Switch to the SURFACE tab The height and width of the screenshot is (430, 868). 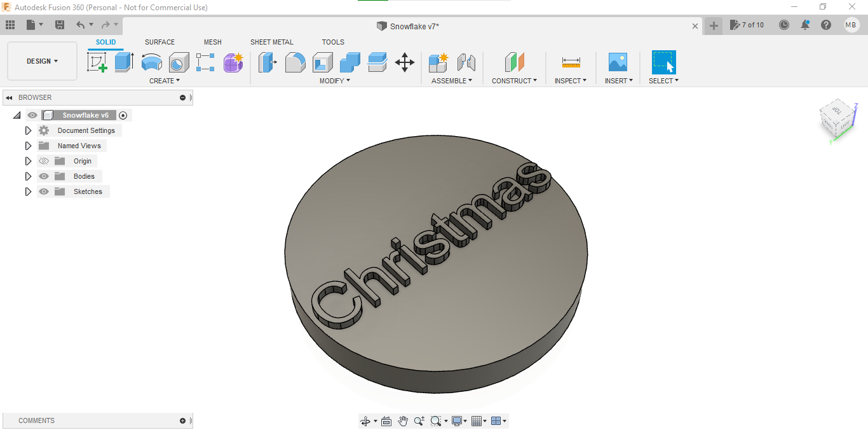[x=159, y=42]
